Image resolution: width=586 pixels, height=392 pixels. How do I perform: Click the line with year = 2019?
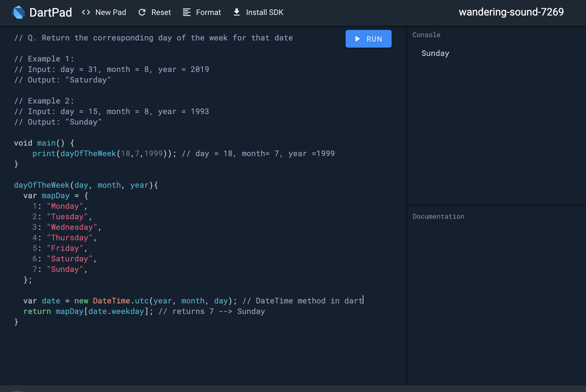tap(111, 69)
